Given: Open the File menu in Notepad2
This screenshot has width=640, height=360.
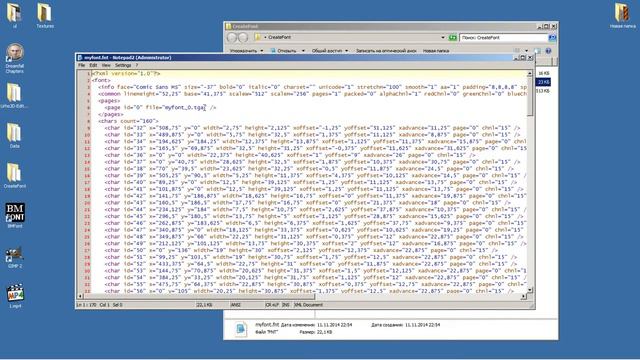Looking at the screenshot, I should coord(82,65).
